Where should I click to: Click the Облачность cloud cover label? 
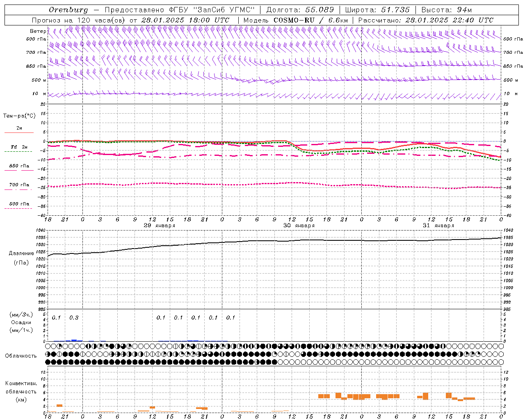[21, 356]
